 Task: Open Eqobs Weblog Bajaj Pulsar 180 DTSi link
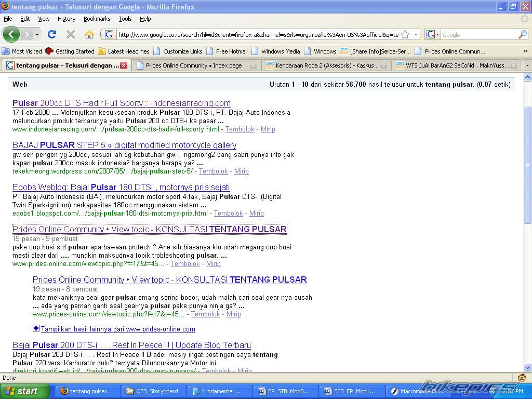[x=121, y=187]
